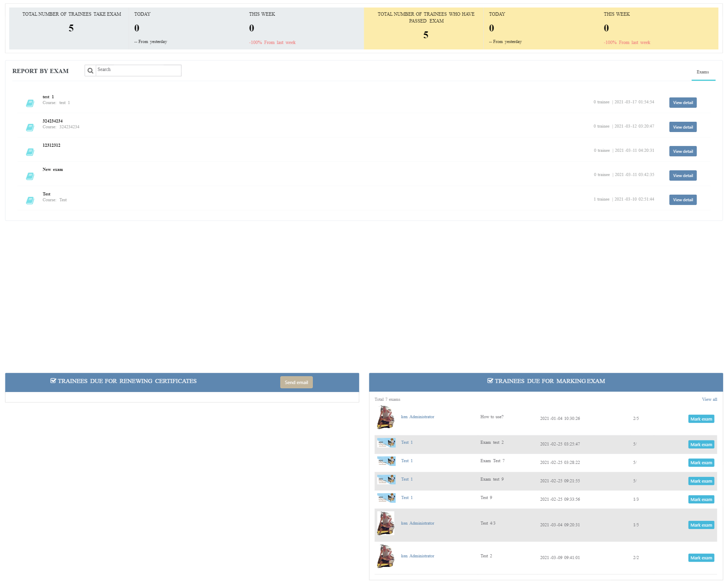View detail for New exam
The height and width of the screenshot is (587, 728).
coord(683,176)
